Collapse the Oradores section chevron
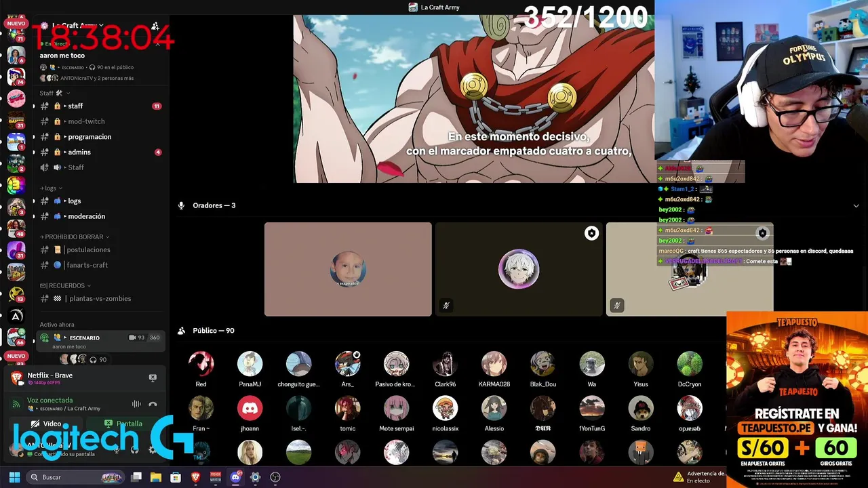 (x=856, y=205)
